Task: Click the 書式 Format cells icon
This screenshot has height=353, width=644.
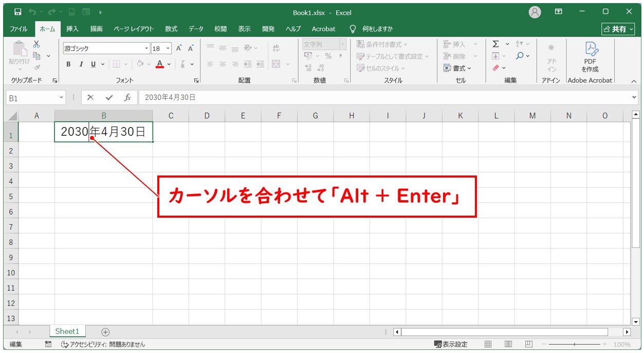Action: [447, 68]
